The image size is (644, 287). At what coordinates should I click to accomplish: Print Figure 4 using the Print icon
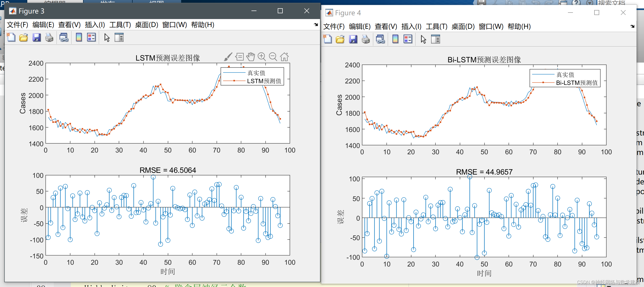[x=366, y=39]
